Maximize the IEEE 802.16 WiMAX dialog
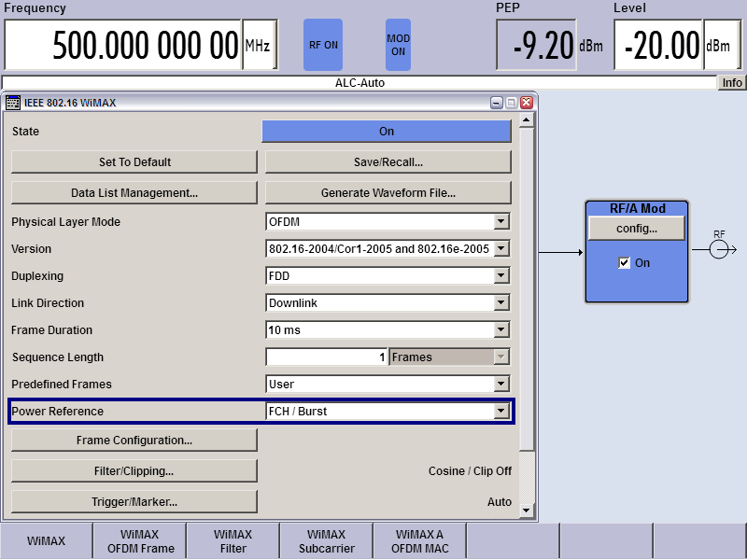This screenshot has width=747, height=560. [x=511, y=103]
